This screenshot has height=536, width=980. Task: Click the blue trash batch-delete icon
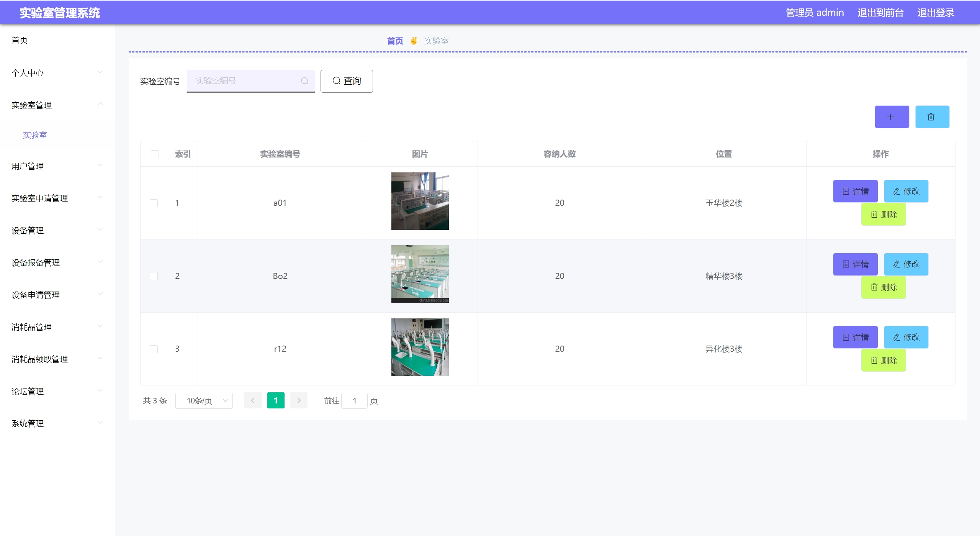click(x=932, y=117)
